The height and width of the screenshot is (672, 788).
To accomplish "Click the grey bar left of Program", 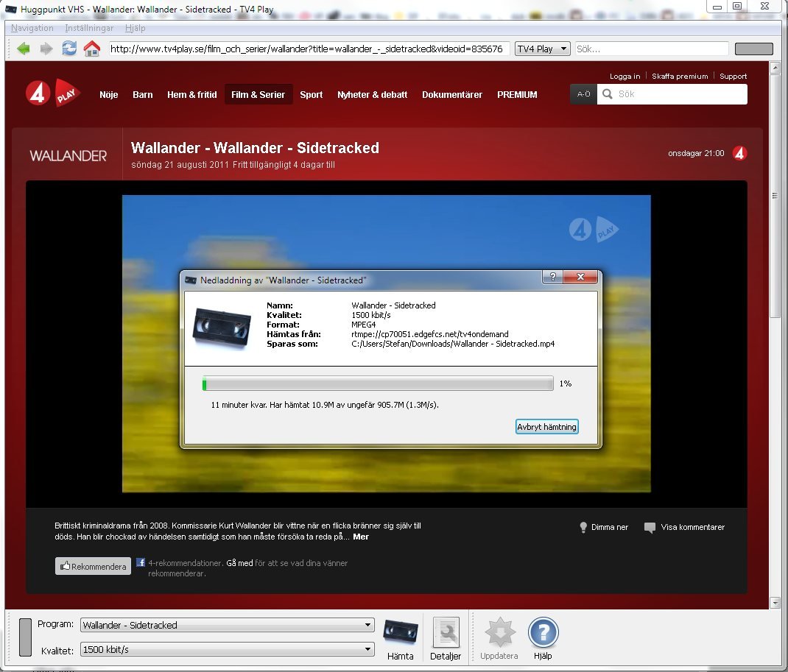I will (25, 637).
